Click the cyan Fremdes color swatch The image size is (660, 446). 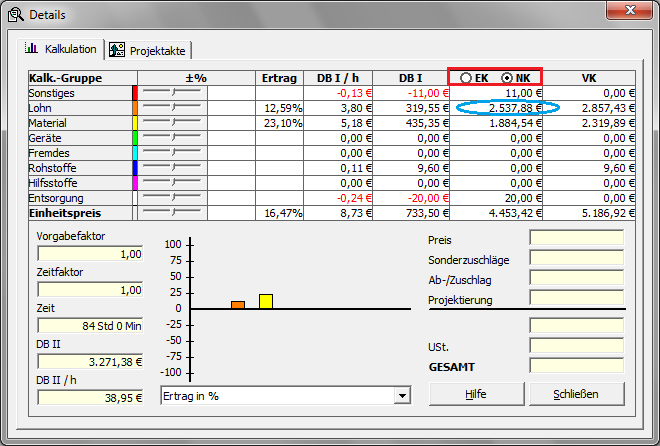click(x=135, y=153)
